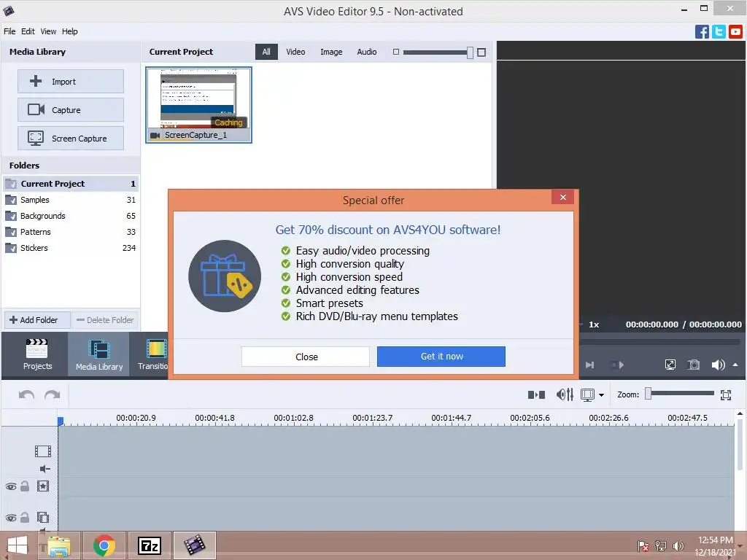Toggle visibility eye of video effects track
Image resolution: width=747 pixels, height=560 pixels.
click(x=10, y=486)
